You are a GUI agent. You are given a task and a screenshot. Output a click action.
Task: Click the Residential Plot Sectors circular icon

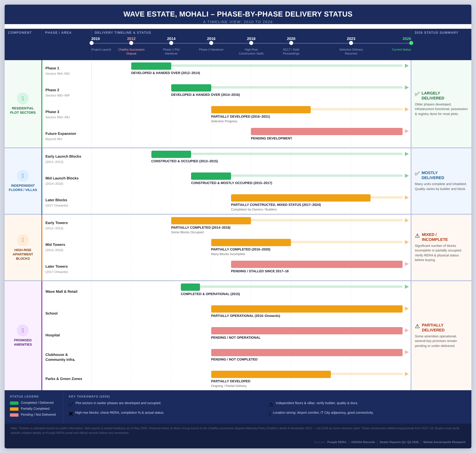click(23, 98)
